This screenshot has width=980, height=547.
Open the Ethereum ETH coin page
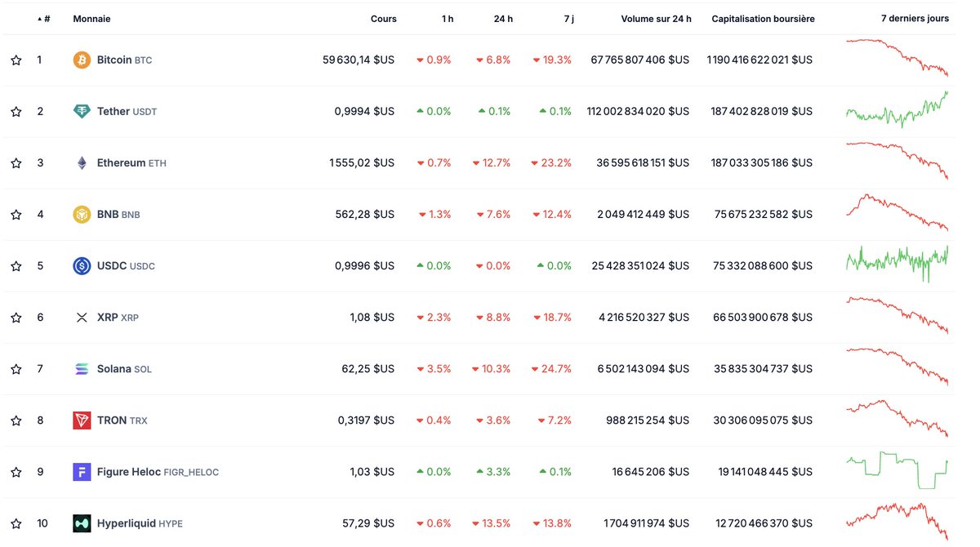131,163
